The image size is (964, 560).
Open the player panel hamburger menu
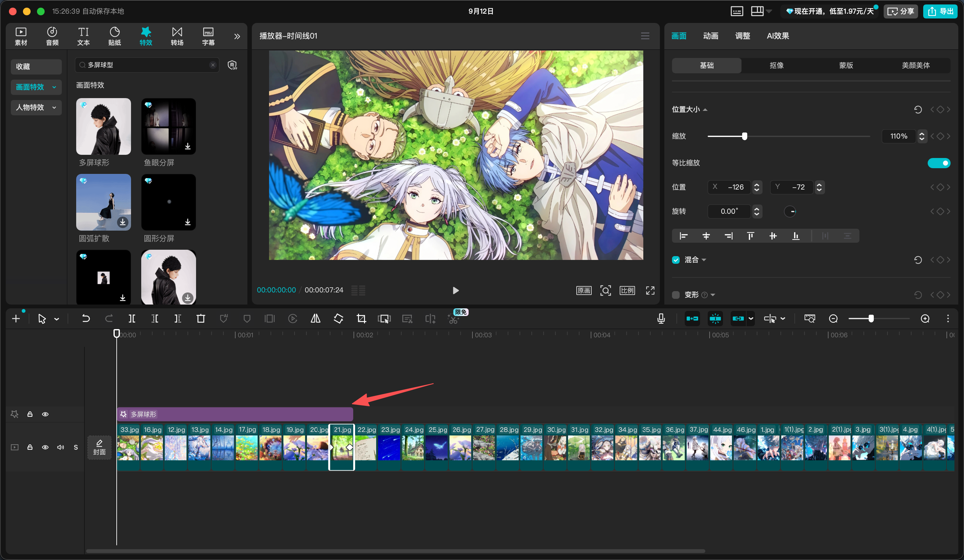645,36
